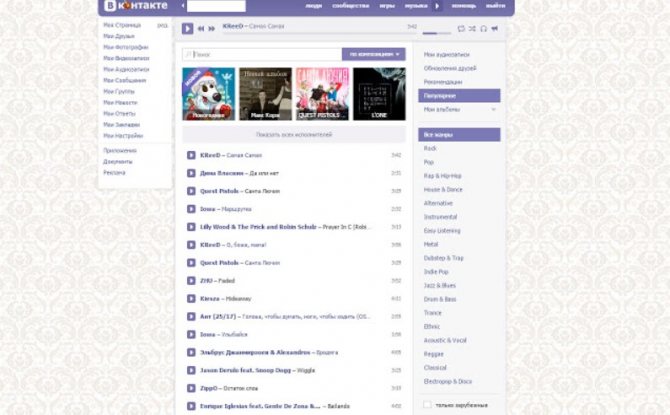Open Мои Друзья in left menu

[119, 36]
